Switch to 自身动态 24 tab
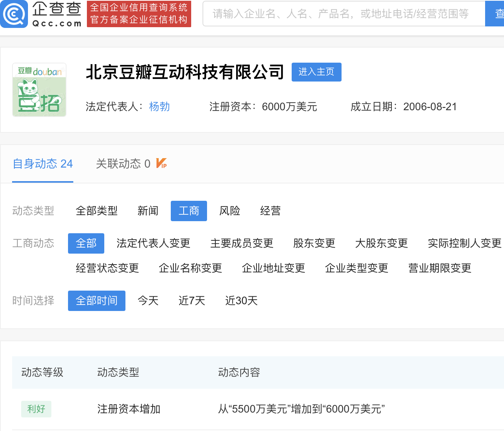504x431 pixels. [x=43, y=164]
